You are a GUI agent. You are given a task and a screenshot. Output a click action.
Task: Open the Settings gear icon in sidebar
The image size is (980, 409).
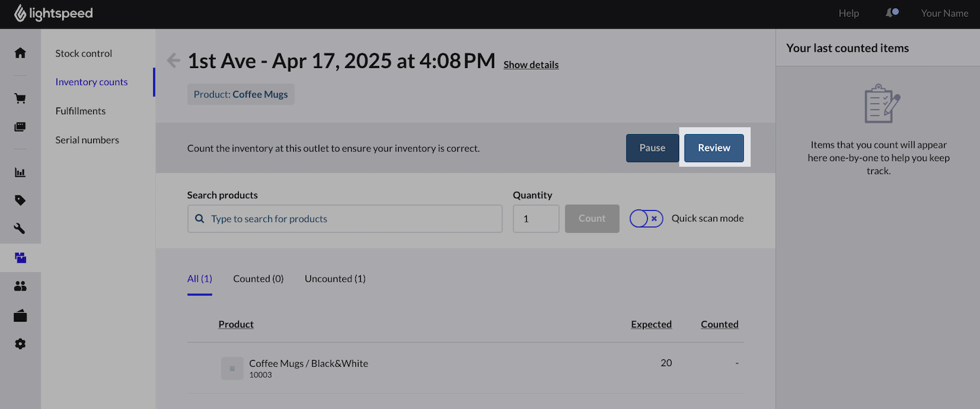pos(20,344)
